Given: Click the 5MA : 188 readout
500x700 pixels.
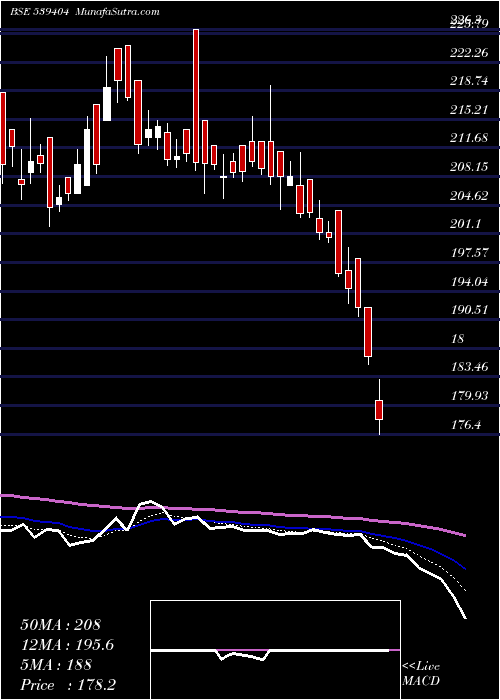Looking at the screenshot, I should (56, 665).
